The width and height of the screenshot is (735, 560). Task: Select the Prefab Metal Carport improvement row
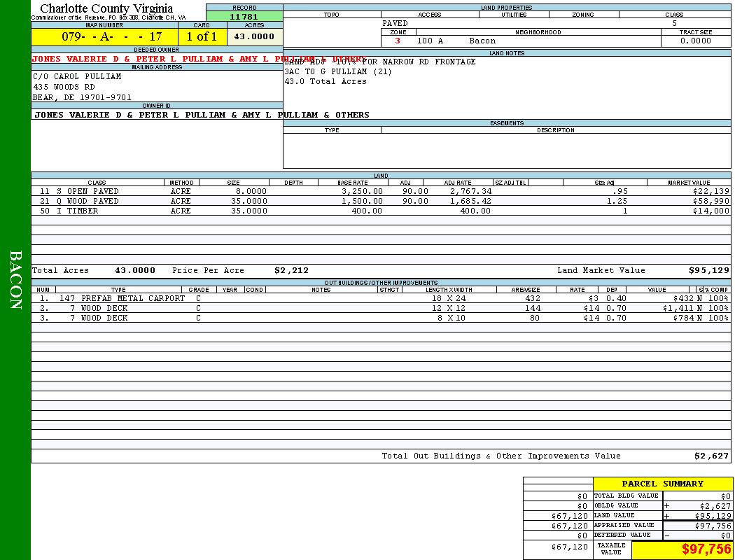pyautogui.click(x=122, y=298)
